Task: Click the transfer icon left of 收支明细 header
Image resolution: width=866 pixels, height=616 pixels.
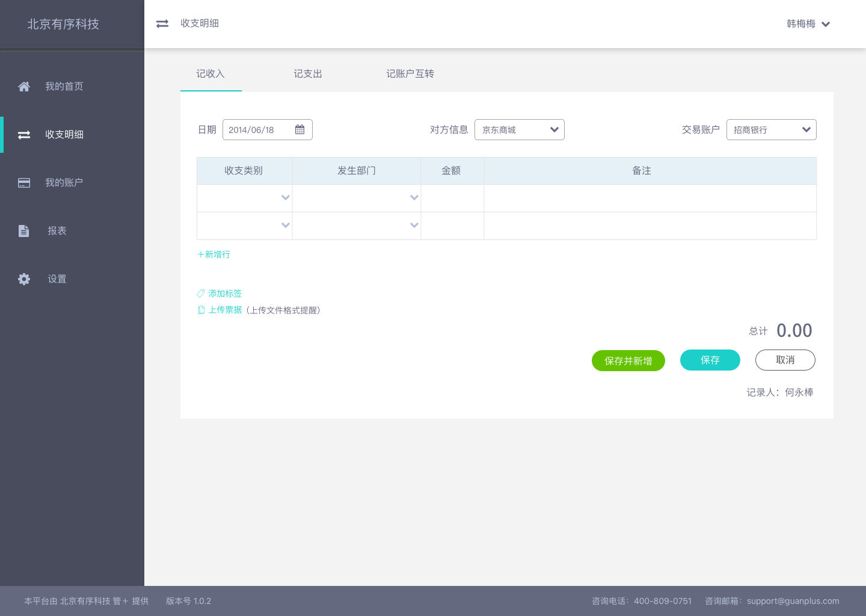Action: (x=162, y=23)
